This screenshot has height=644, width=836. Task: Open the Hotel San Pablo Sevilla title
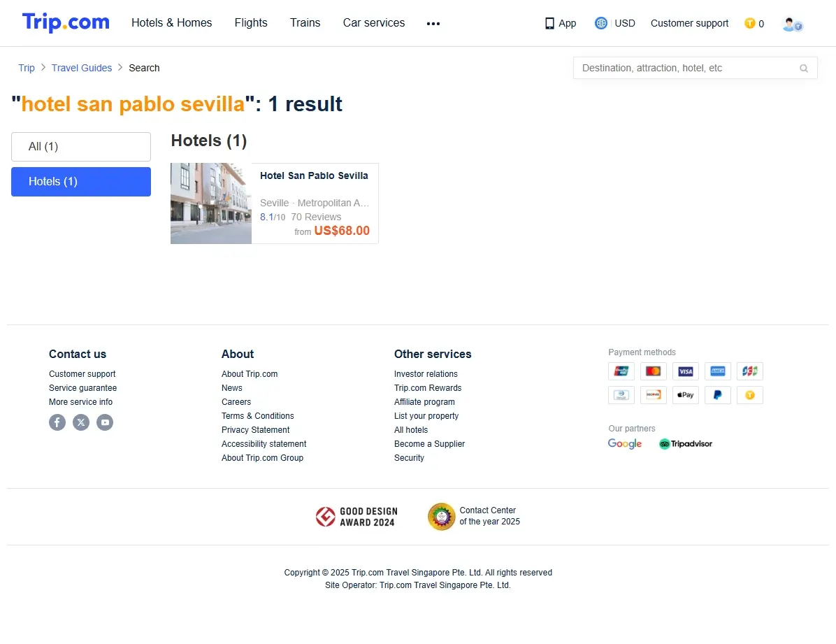(314, 176)
